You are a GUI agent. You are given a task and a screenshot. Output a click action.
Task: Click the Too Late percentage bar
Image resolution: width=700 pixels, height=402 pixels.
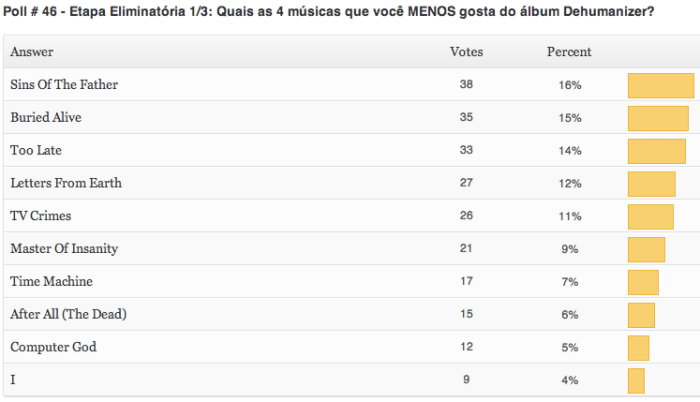656,151
